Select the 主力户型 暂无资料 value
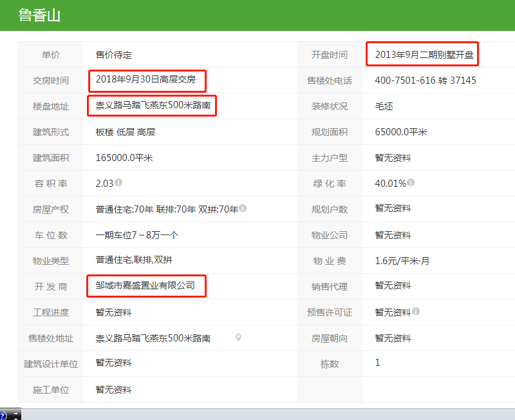Screen dimensions: 515x420 (x=393, y=158)
